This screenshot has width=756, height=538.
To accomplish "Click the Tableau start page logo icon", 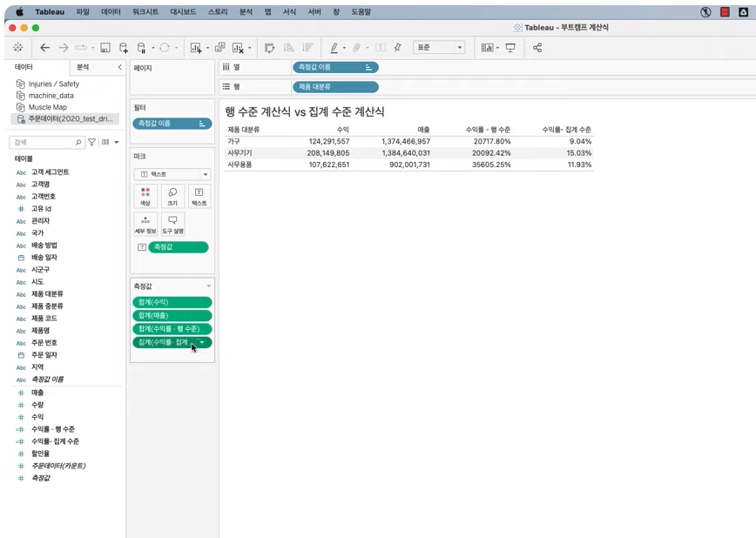I will point(17,47).
